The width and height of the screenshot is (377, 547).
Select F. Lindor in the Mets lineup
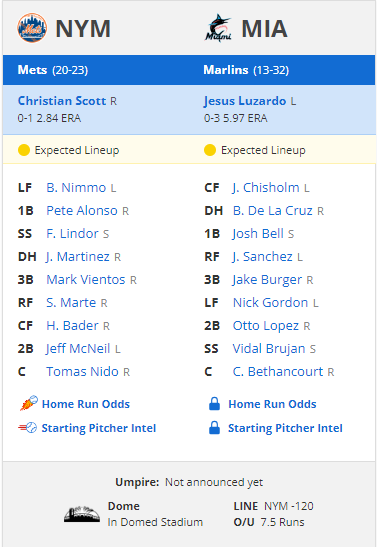tap(73, 233)
